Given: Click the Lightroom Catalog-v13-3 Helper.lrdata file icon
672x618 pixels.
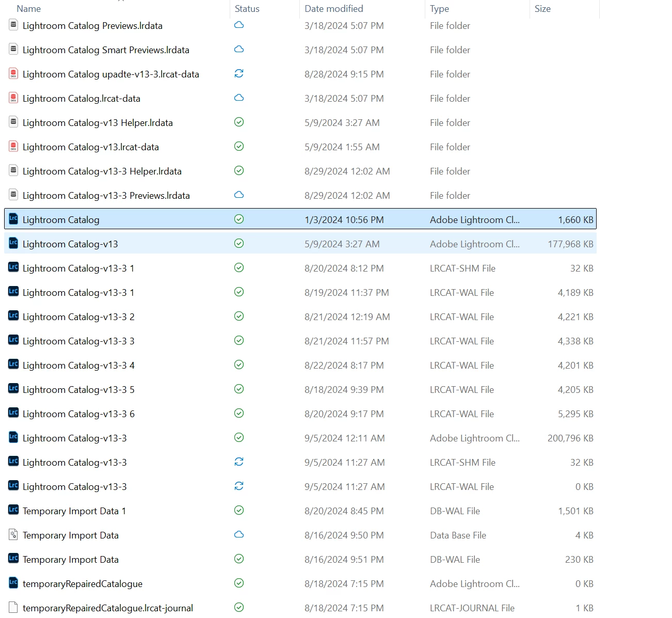Looking at the screenshot, I should [x=13, y=170].
